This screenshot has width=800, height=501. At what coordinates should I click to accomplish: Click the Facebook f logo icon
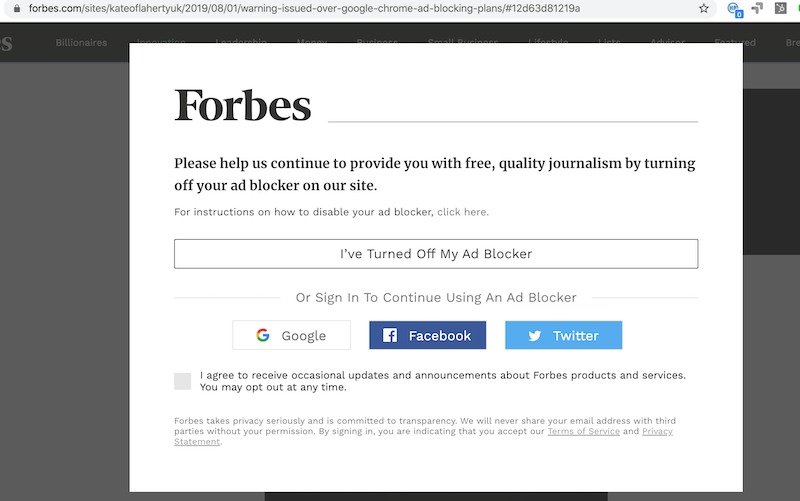(390, 335)
